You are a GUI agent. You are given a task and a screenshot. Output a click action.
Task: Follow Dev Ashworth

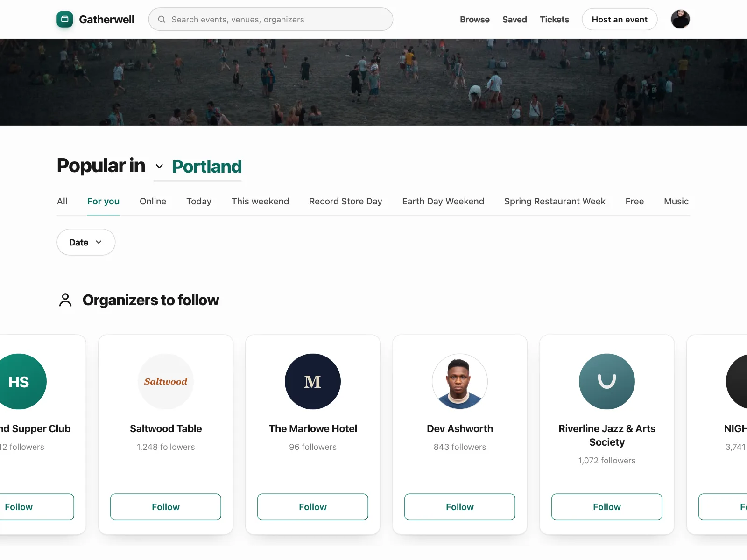point(460,507)
